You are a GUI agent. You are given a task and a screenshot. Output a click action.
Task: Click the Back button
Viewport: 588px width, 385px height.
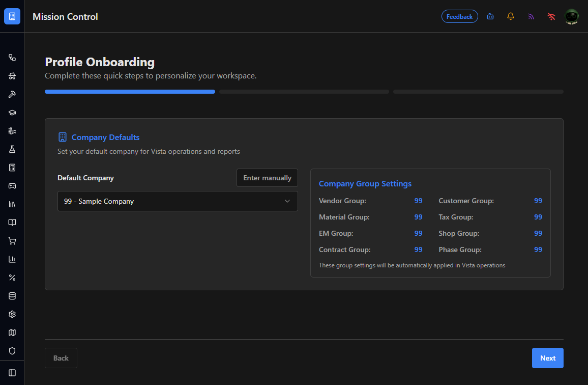(61, 358)
